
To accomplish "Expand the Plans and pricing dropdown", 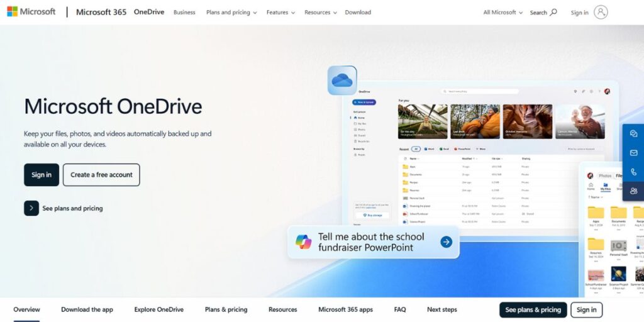I will 231,13.
